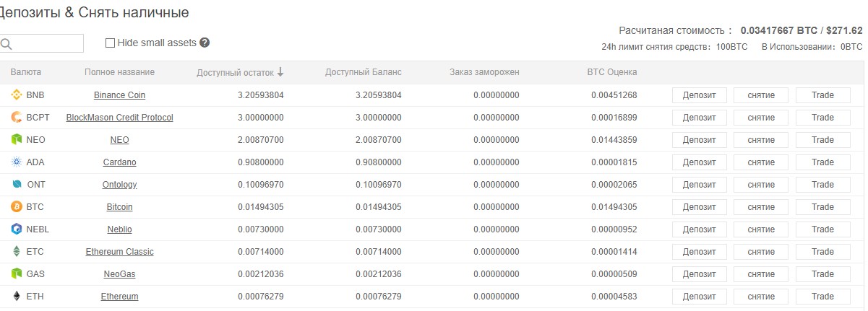
Task: Open the BlockMason Credit Protocol link
Action: pyautogui.click(x=120, y=118)
